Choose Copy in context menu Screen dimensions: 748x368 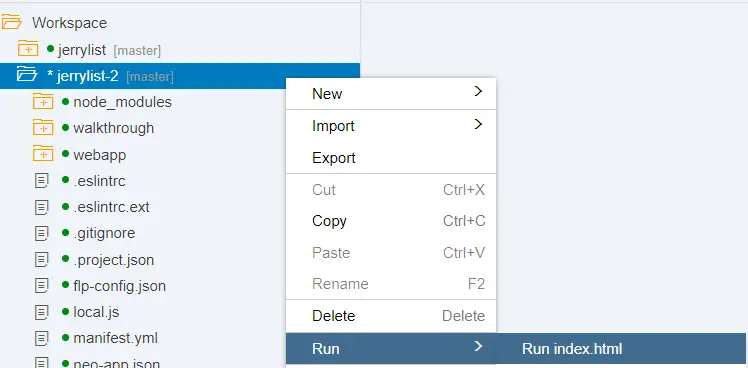coord(391,221)
